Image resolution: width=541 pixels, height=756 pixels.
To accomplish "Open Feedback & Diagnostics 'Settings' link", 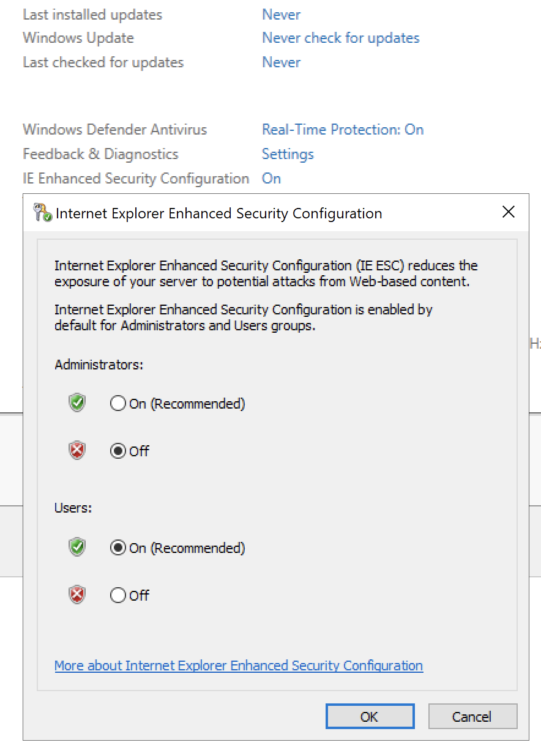I will pos(288,154).
